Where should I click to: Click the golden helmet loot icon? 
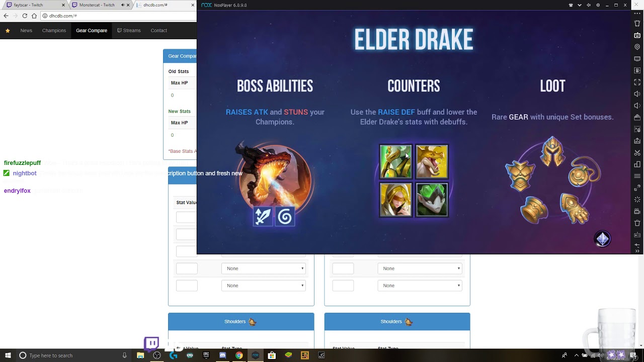[x=552, y=151]
